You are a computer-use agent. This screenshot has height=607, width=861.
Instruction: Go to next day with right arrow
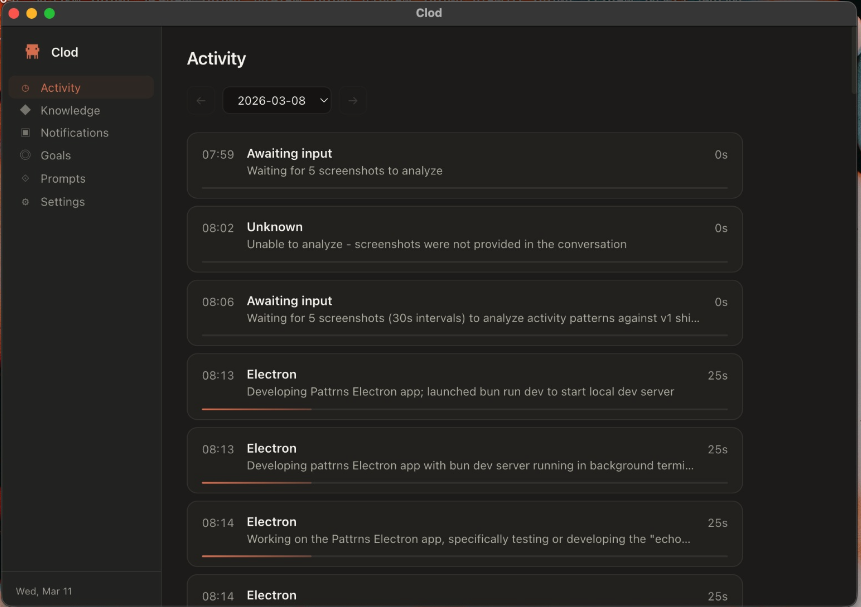353,101
